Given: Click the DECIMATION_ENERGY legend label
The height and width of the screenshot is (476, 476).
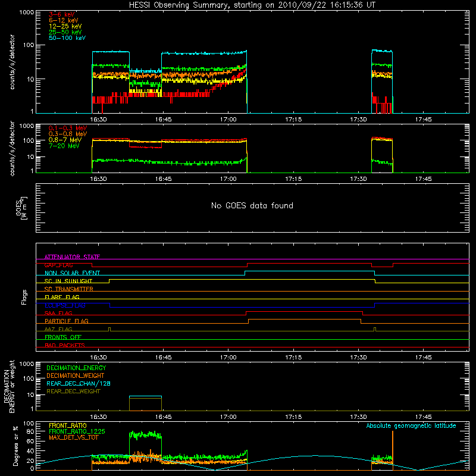Looking at the screenshot, I should [x=76, y=368].
